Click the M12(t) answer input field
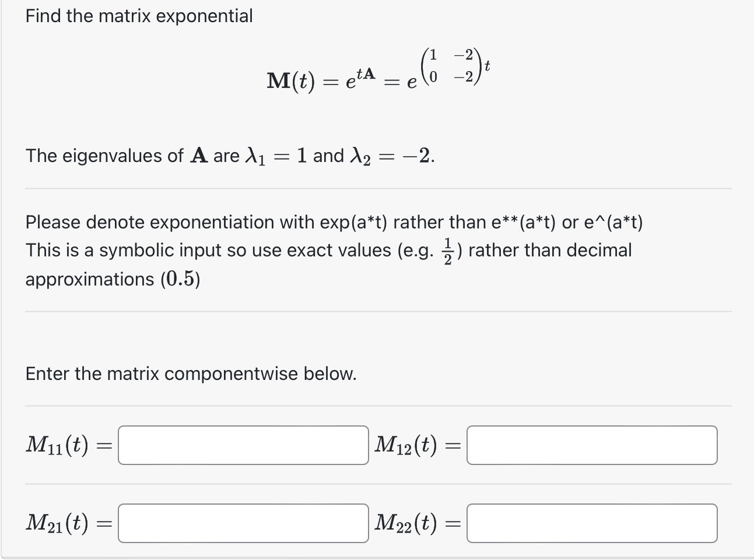The width and height of the screenshot is (754, 560). tap(591, 445)
